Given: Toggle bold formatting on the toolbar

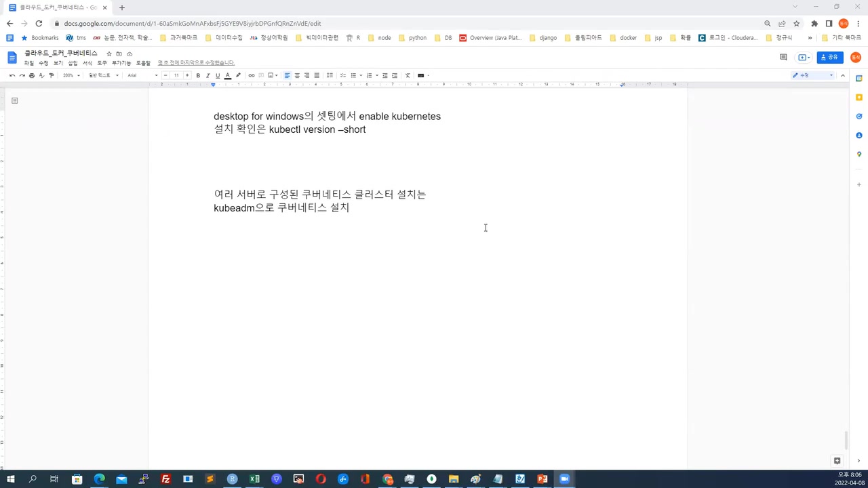Looking at the screenshot, I should 197,75.
